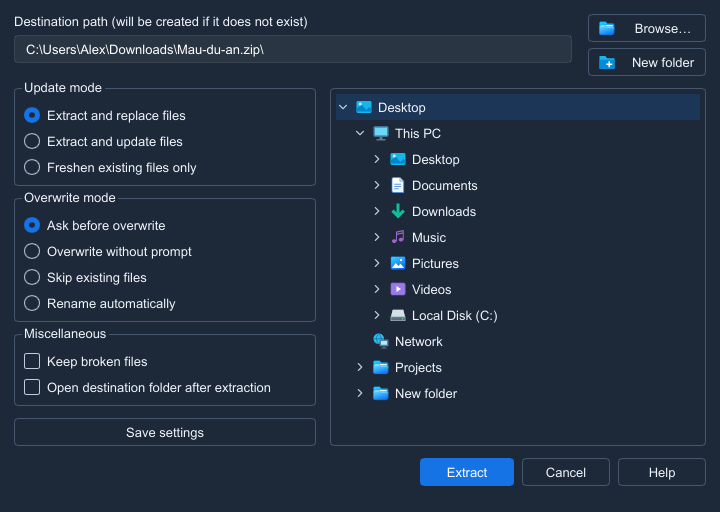Click the Destination path input field

click(x=293, y=49)
